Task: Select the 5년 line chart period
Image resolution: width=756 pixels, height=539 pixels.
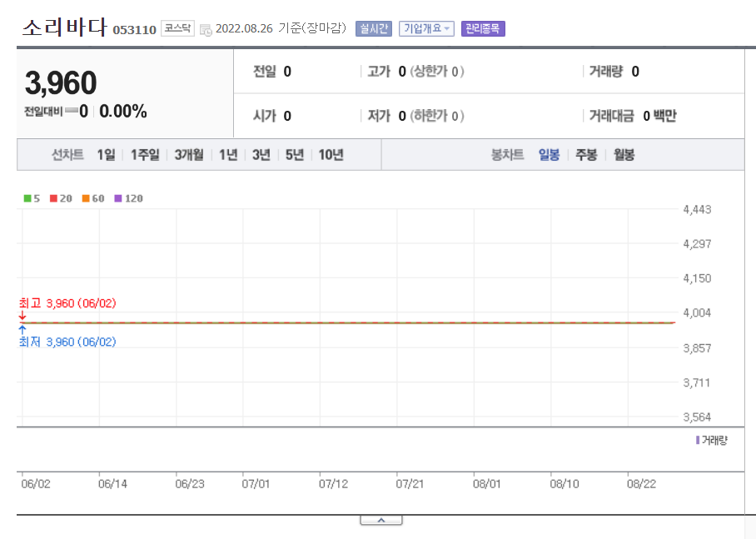Action: tap(294, 155)
